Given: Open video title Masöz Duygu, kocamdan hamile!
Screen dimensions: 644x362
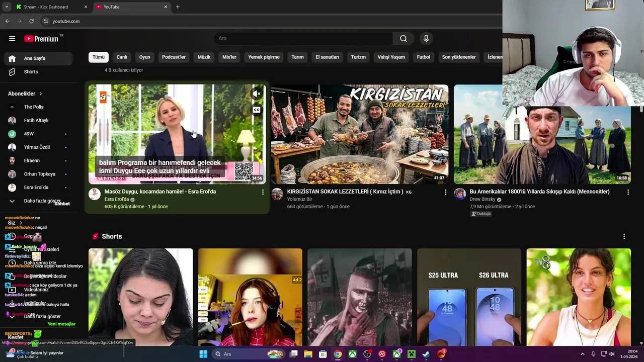Looking at the screenshot, I should click(160, 192).
